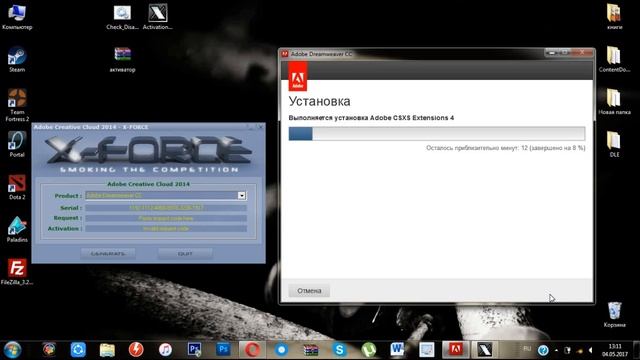The height and width of the screenshot is (360, 640).
Task: Select the Dota 2 desktop shortcut
Action: [x=17, y=187]
